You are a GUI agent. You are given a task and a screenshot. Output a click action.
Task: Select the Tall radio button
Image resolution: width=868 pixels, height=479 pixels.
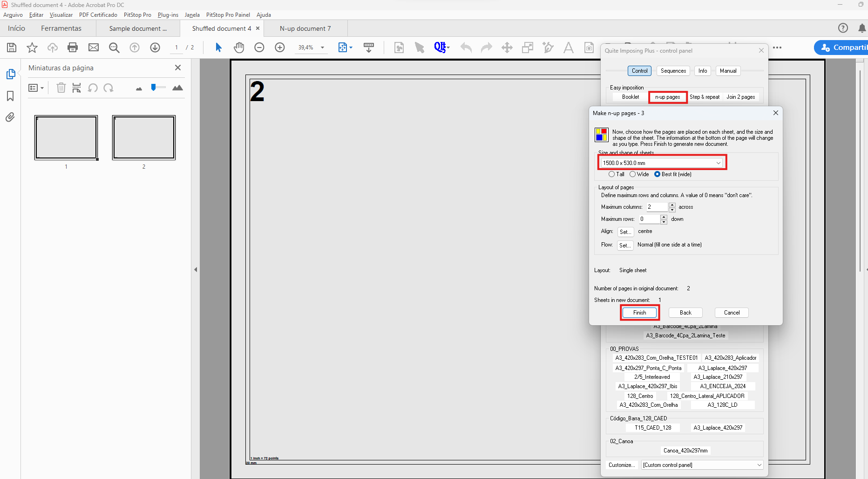click(611, 174)
